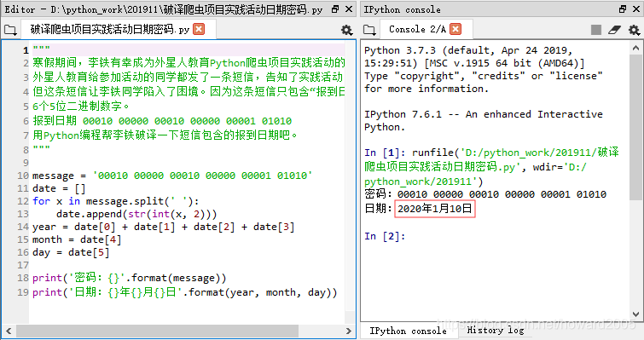This screenshot has width=644, height=340.
Task: Click the print('日期: {}年{}月{}日') line
Action: click(x=185, y=292)
